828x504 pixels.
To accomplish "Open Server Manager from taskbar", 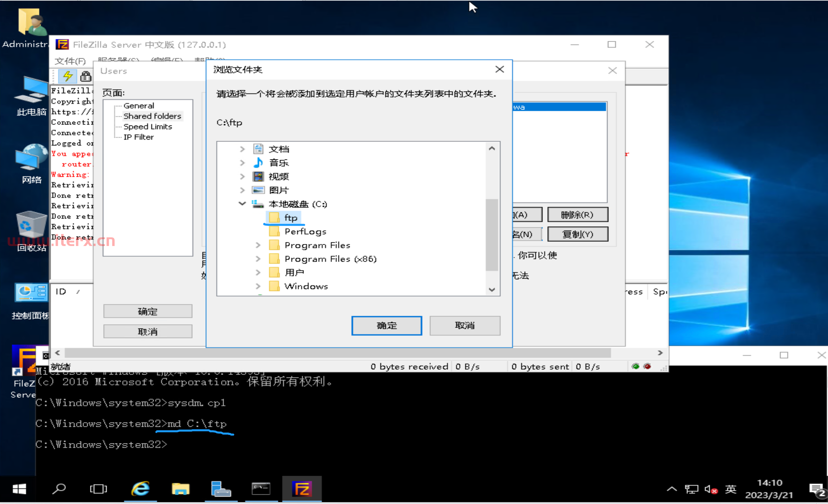I will [x=221, y=489].
